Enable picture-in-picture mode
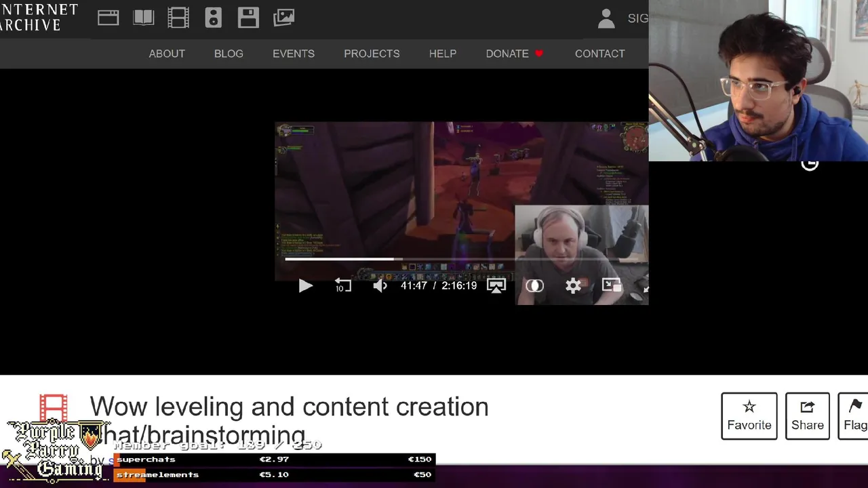Image resolution: width=868 pixels, height=488 pixels. (611, 285)
